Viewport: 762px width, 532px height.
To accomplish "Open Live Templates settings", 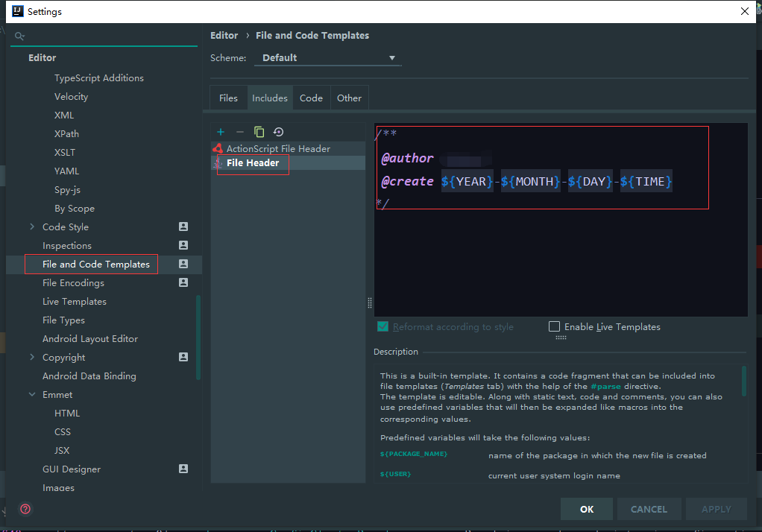I will pyautogui.click(x=75, y=301).
